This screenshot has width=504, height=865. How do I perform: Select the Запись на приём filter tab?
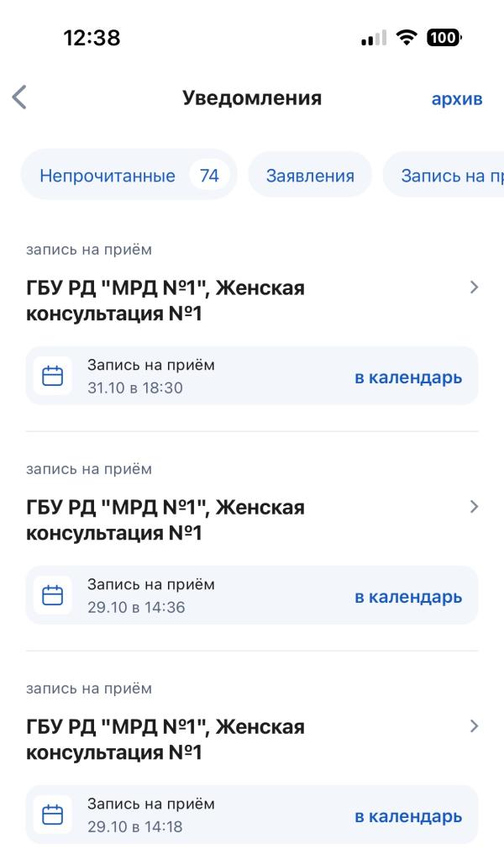pos(445,176)
